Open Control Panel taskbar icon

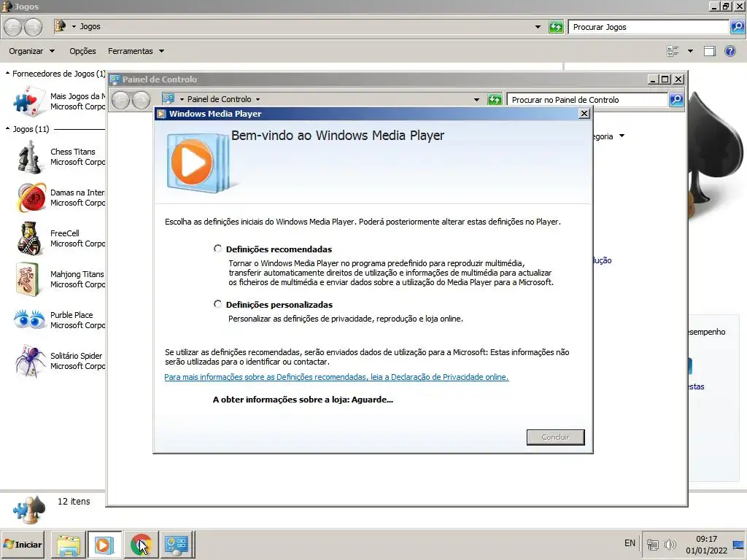[177, 544]
